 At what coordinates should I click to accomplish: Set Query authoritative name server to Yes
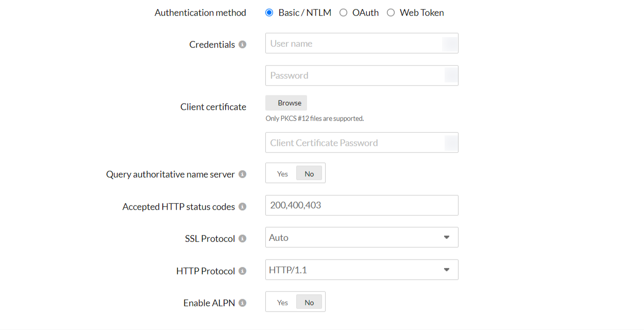coord(282,173)
